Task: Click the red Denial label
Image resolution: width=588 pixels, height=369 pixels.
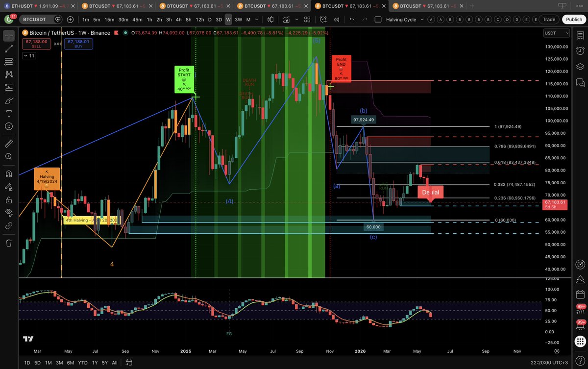Action: click(431, 192)
